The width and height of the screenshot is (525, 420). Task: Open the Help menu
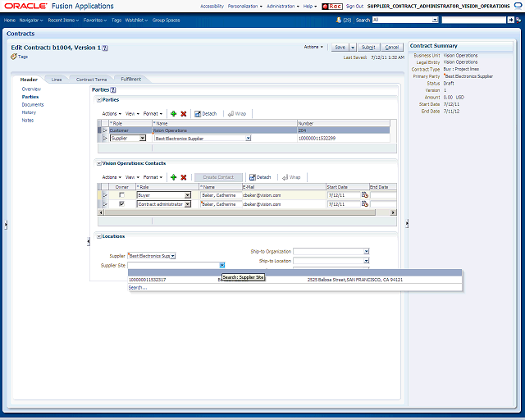click(310, 6)
